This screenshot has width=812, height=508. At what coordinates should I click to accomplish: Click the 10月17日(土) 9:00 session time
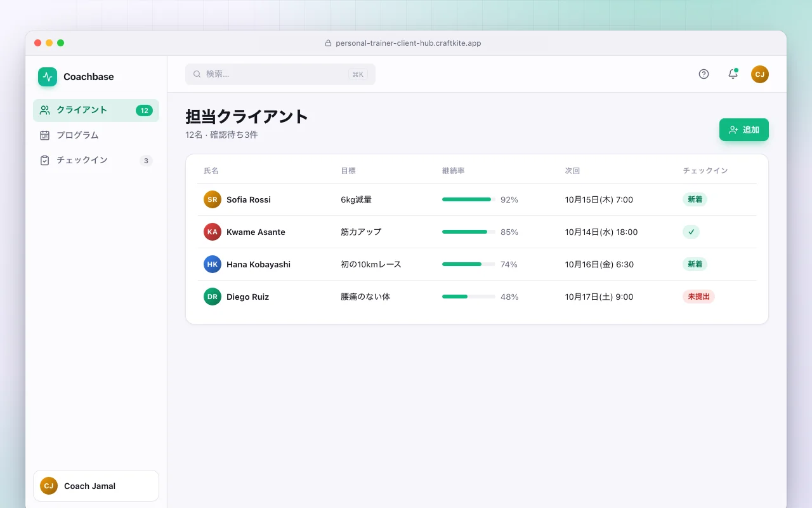(599, 297)
